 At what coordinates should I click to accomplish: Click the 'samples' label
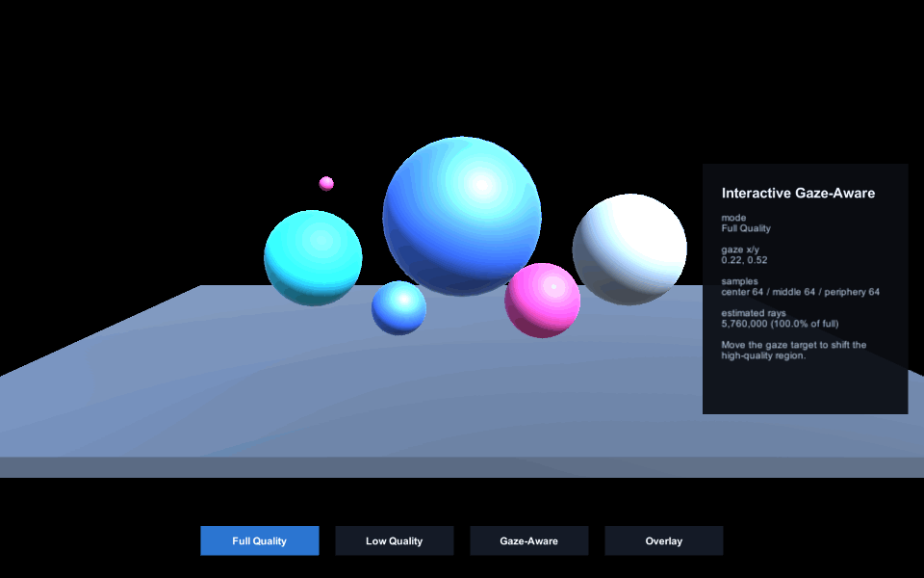click(x=739, y=281)
